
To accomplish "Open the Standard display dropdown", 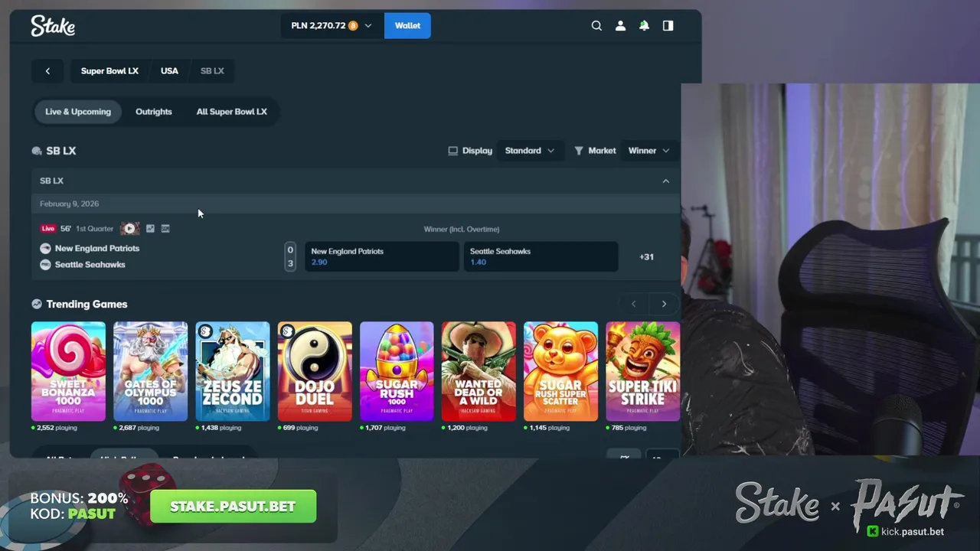I will click(529, 151).
